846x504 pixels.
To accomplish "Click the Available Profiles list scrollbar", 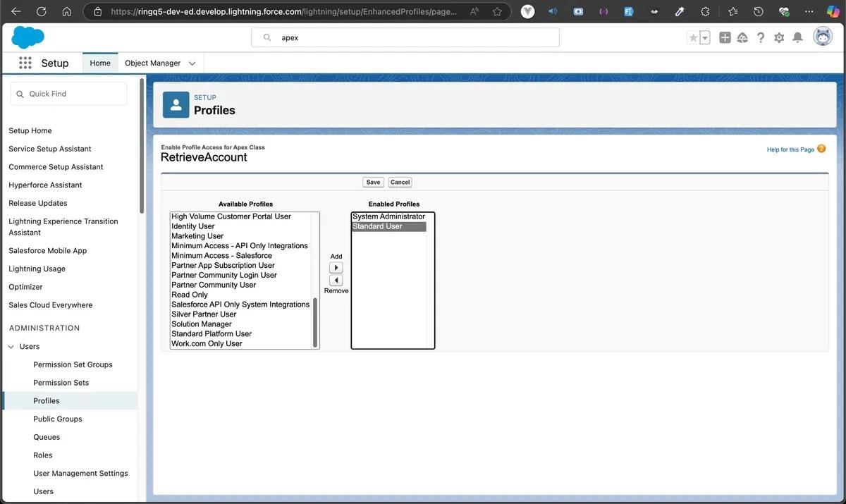I will [315, 322].
